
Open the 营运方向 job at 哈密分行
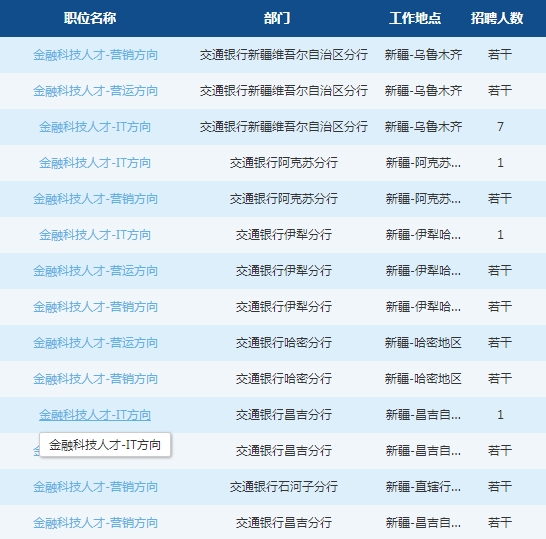[95, 343]
